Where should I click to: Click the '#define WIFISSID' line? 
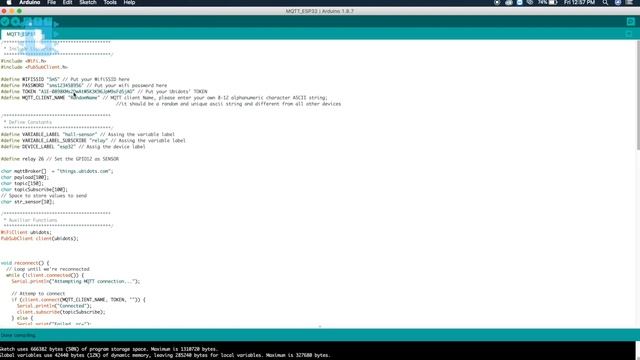[65, 79]
